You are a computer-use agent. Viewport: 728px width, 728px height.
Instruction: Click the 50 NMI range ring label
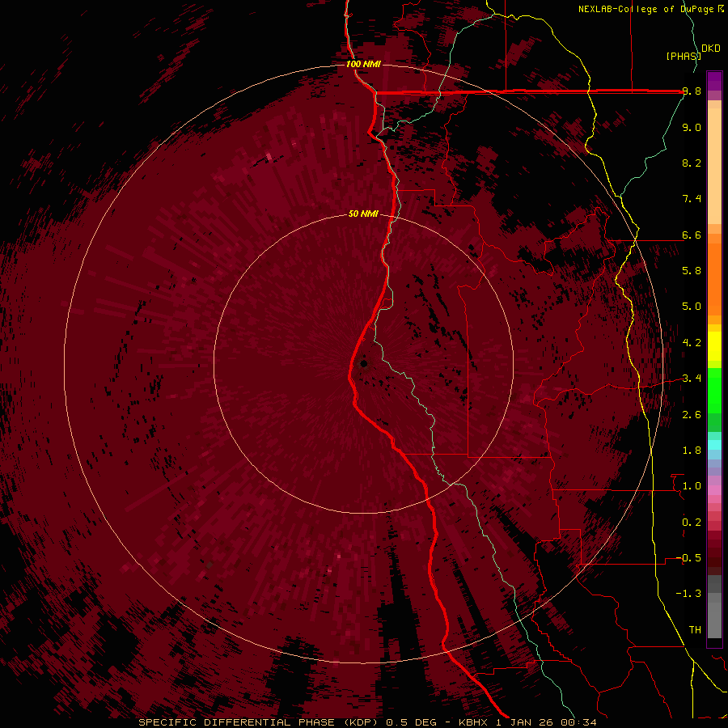[363, 214]
